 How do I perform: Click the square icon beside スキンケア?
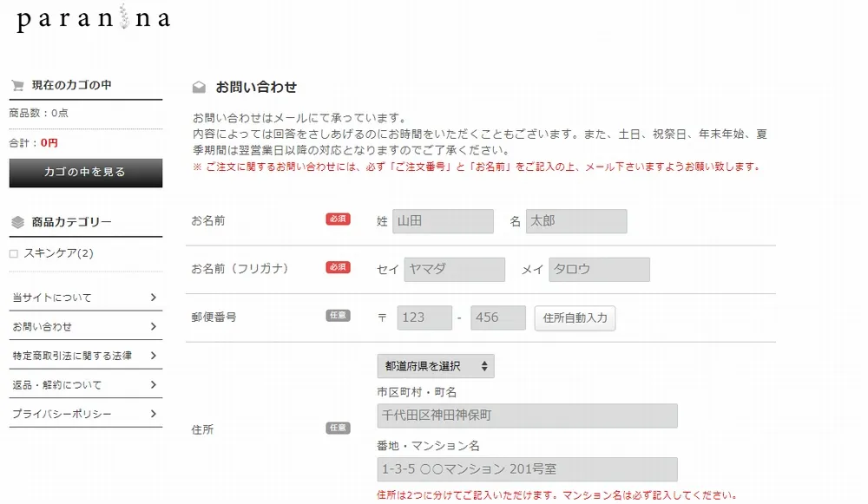[x=14, y=254]
